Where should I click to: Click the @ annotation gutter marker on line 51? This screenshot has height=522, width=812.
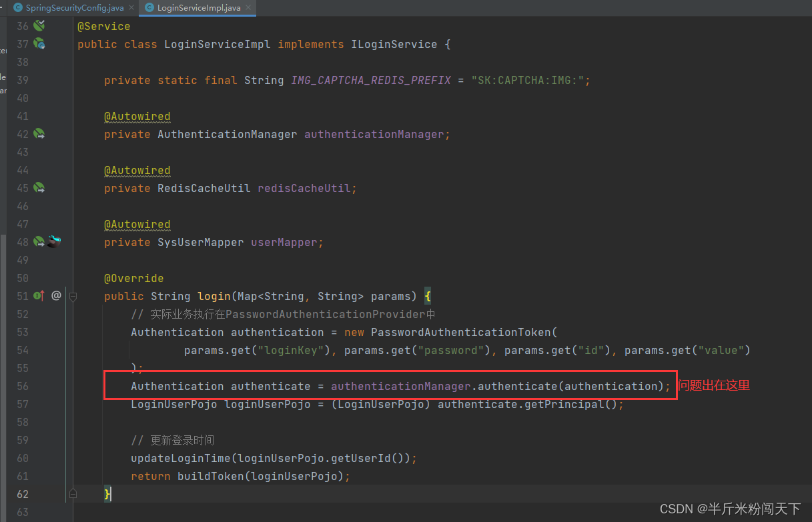(x=56, y=295)
